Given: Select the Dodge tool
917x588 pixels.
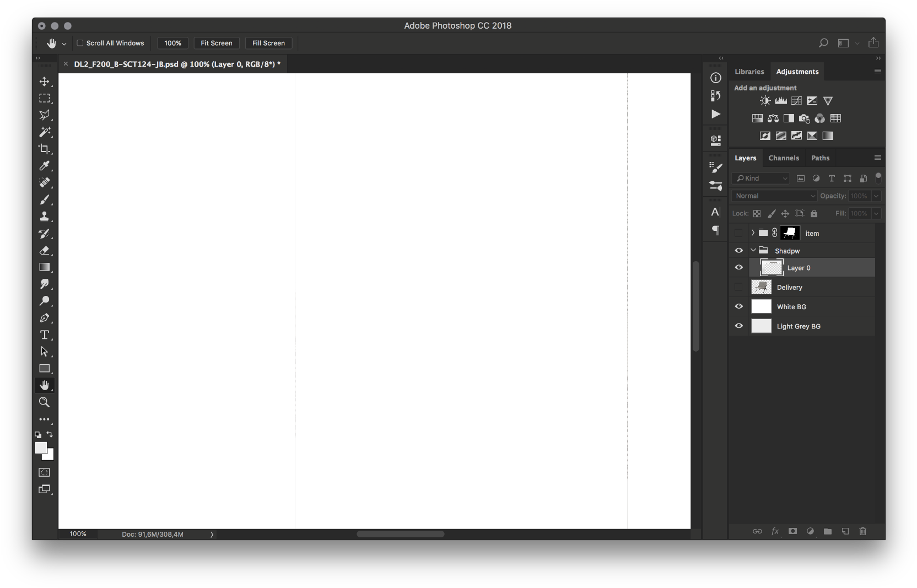Looking at the screenshot, I should tap(45, 301).
